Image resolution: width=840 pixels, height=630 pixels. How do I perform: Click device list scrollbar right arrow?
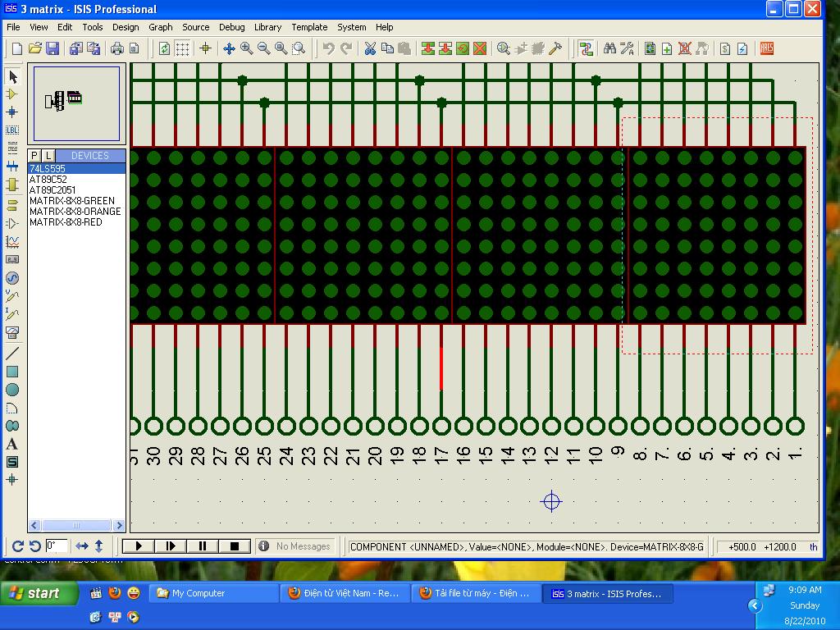point(119,525)
